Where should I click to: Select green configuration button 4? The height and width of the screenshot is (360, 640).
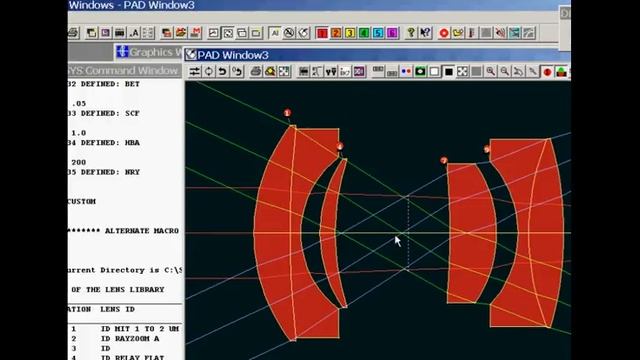364,33
